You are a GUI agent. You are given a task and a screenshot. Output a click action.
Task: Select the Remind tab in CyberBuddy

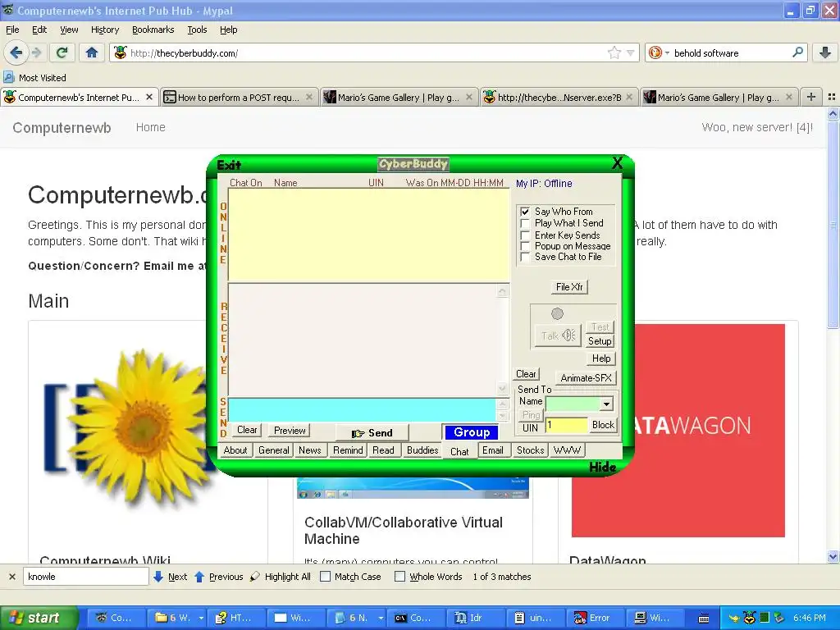(x=348, y=450)
